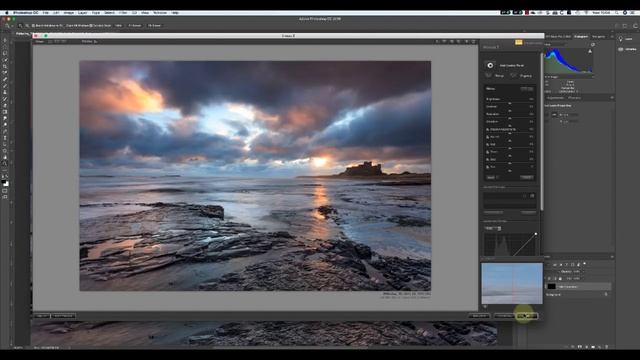Image resolution: width=640 pixels, height=360 pixels.
Task: Select the Eyedropper tool
Action: (5, 73)
